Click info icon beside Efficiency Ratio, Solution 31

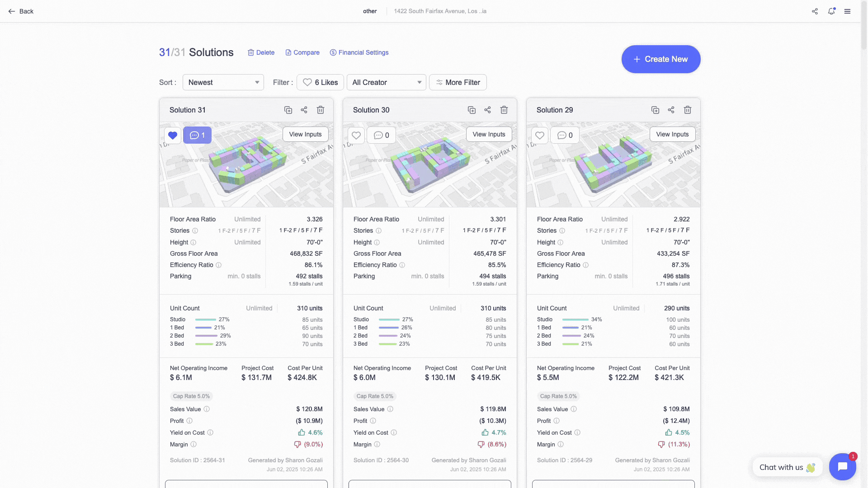click(218, 265)
